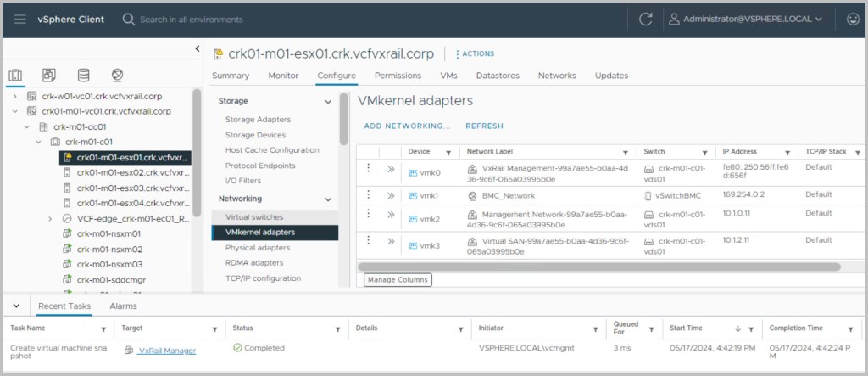The height and width of the screenshot is (376, 868).
Task: Expand details for the vmk1 row
Action: click(x=392, y=194)
